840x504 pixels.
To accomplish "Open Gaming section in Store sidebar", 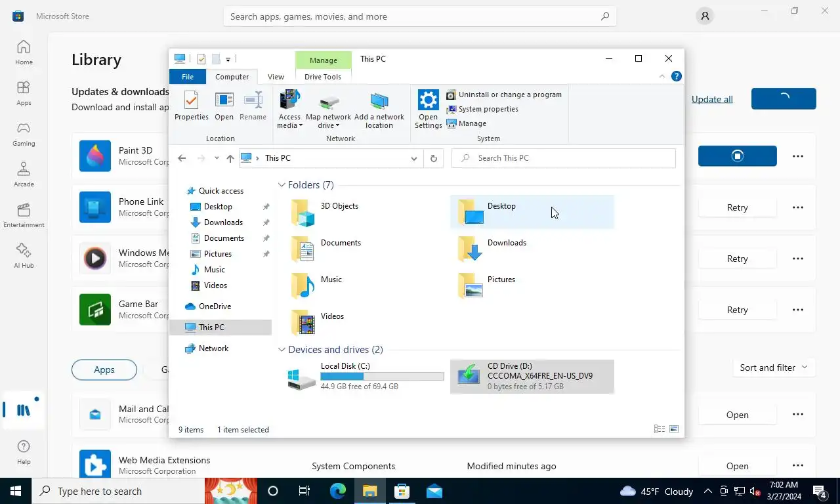I will [24, 134].
